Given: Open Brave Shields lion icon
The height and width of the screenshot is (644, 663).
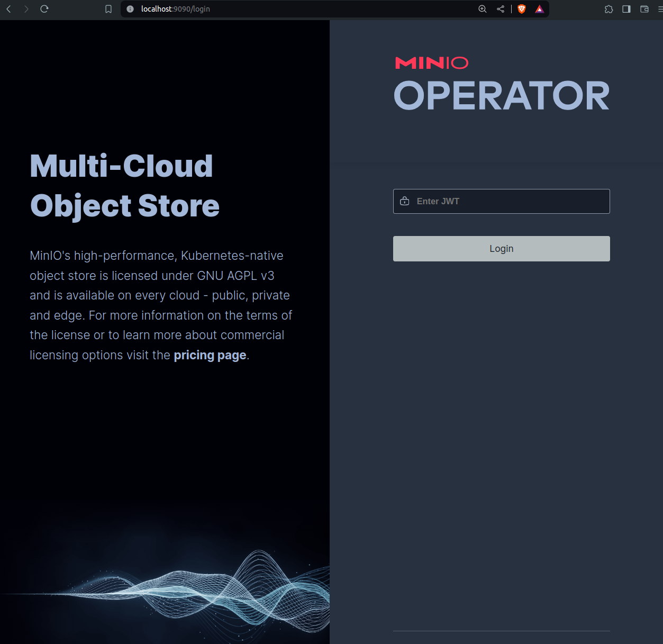Looking at the screenshot, I should click(522, 9).
